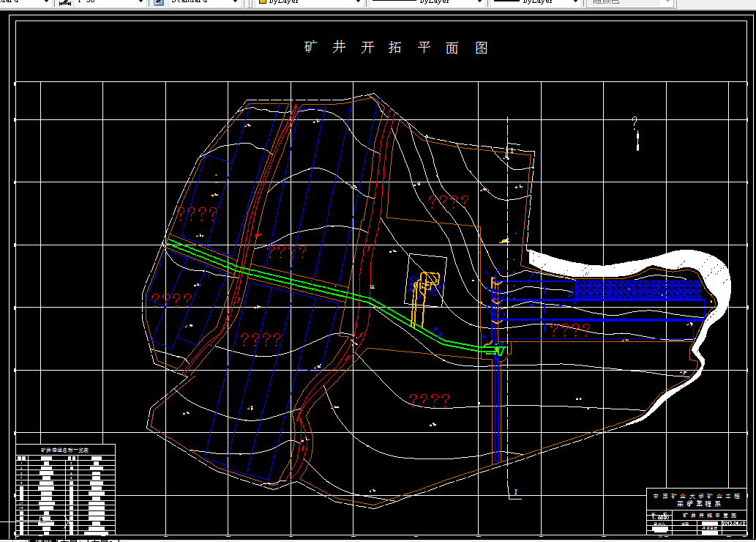Select the blue crosshatched area
This screenshot has width=756, height=542.
637,290
